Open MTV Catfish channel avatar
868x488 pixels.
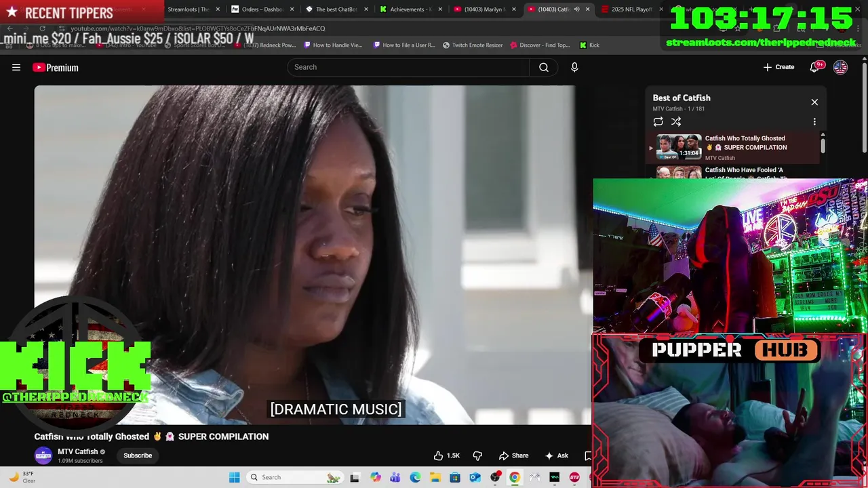coord(43,455)
